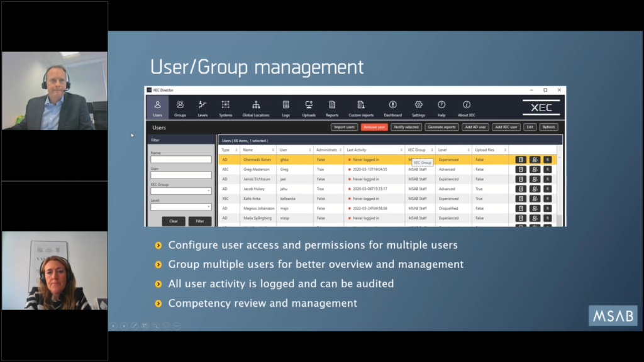Sort by the Last Activity column

(374, 150)
